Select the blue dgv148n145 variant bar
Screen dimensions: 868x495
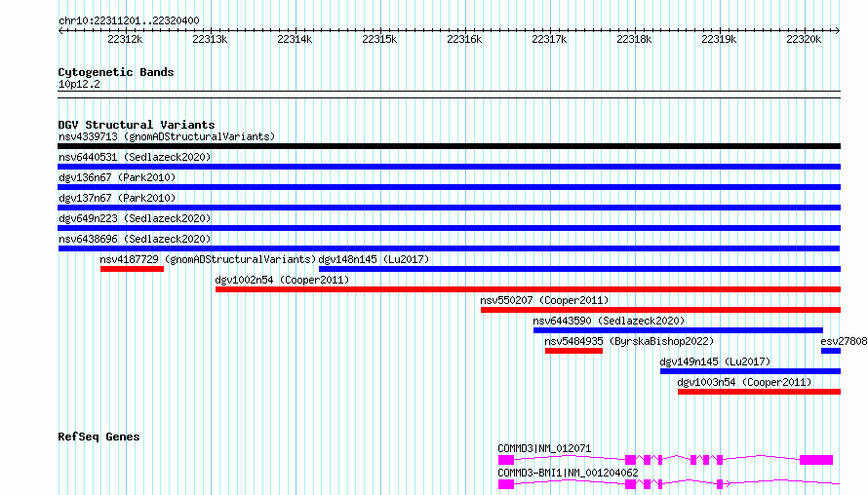pyautogui.click(x=579, y=269)
